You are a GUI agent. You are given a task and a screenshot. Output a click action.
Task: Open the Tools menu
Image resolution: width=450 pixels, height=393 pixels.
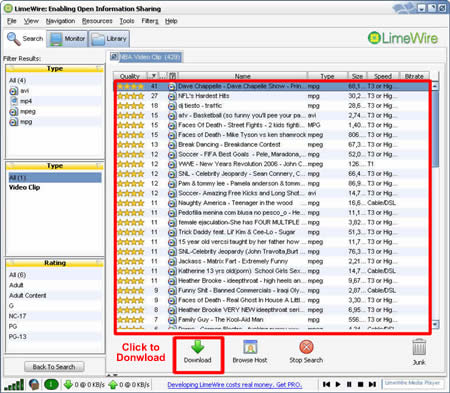click(x=127, y=21)
